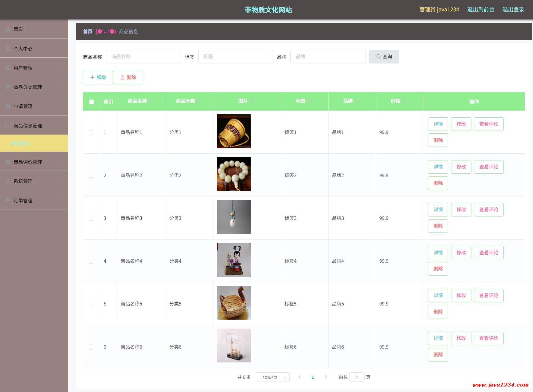
Task: Select the checkbox for row 商品名称4
Action: point(91,261)
